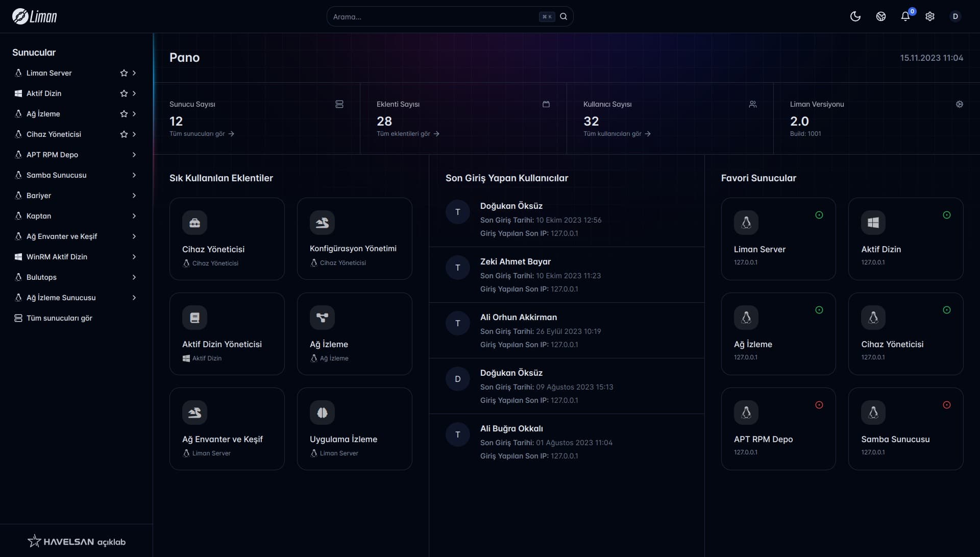Open user avatar D menu

point(955,16)
